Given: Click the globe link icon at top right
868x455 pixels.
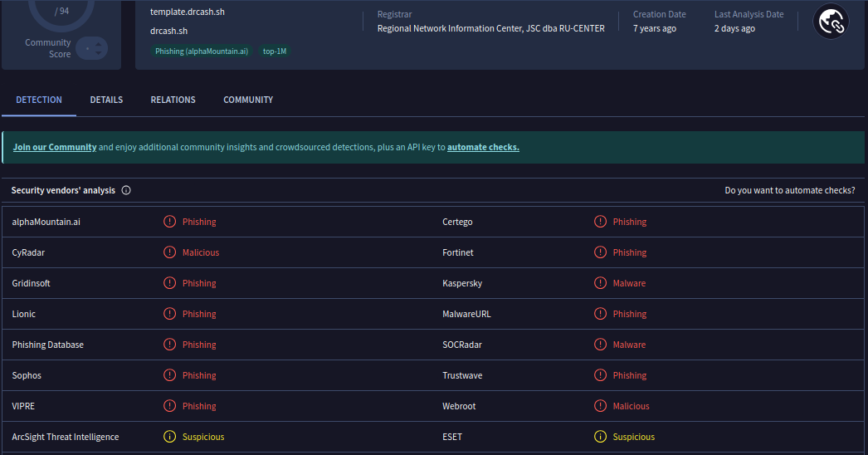Looking at the screenshot, I should 831,22.
